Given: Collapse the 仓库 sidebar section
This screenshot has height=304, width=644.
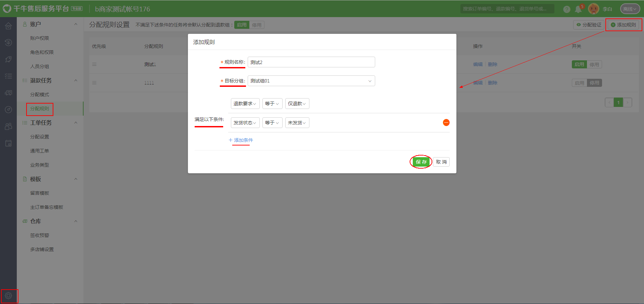Looking at the screenshot, I should (76, 221).
